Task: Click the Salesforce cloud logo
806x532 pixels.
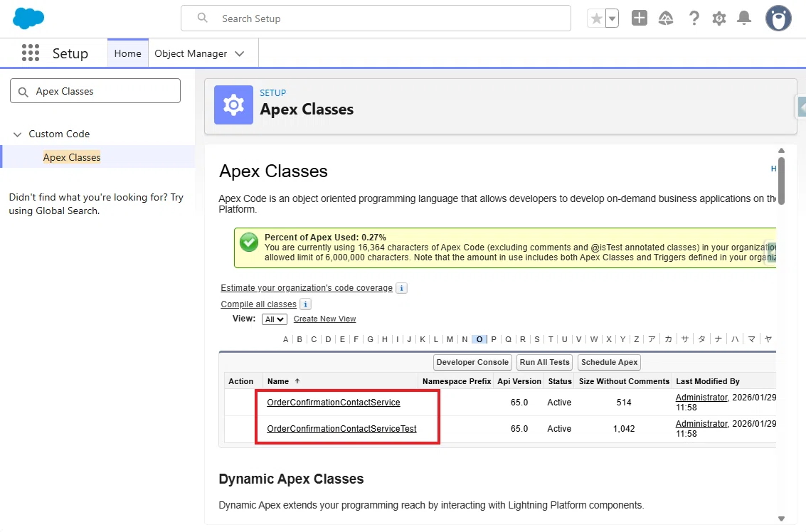Action: [x=28, y=18]
